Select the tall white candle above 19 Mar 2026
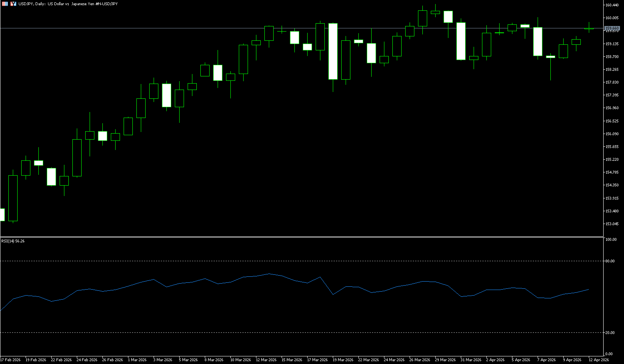Screen dimensions: 624x364 pos(333,51)
